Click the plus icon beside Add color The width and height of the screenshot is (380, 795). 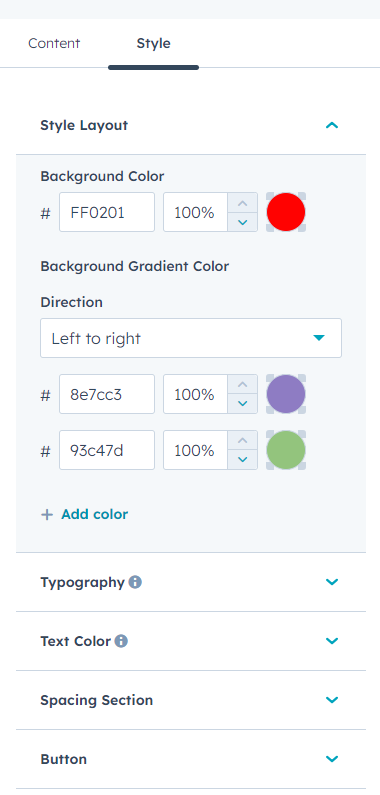tap(47, 515)
